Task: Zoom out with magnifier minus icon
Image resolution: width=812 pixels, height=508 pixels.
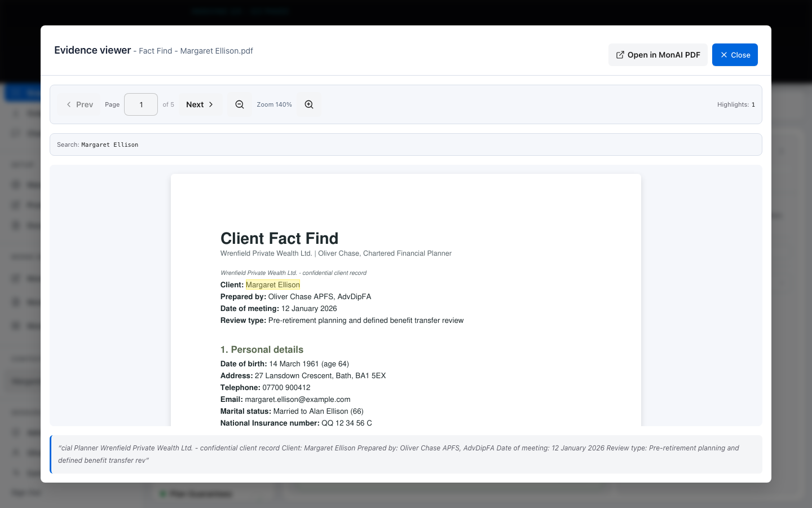Action: click(x=240, y=104)
